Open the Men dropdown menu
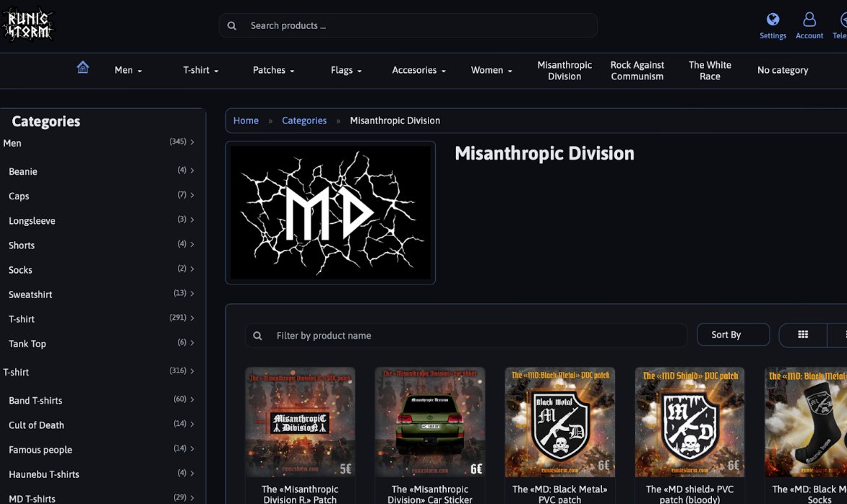The width and height of the screenshot is (847, 504). click(x=128, y=70)
